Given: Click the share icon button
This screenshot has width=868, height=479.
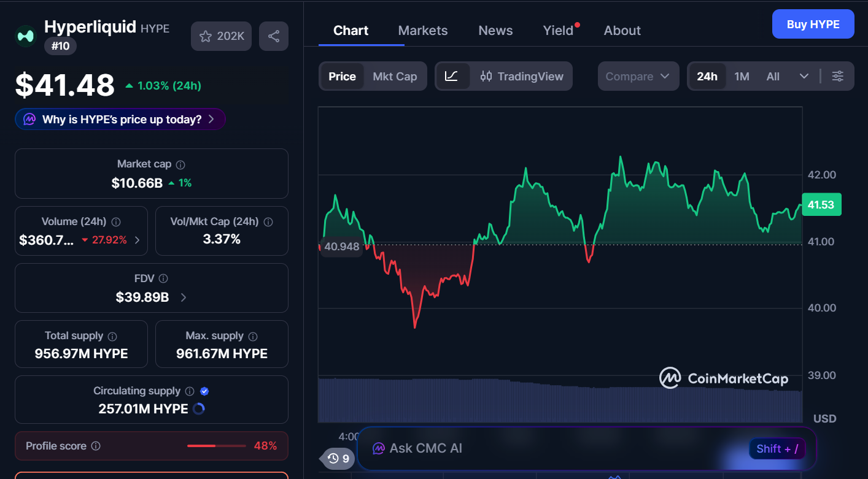Looking at the screenshot, I should click(x=274, y=36).
